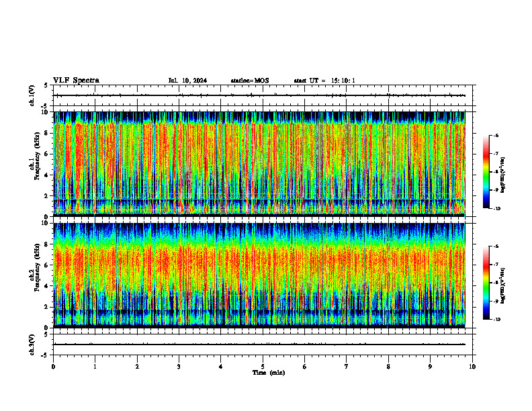
Task: Select the ch.1 colorbar log(PSD) label
Action: click(503, 175)
